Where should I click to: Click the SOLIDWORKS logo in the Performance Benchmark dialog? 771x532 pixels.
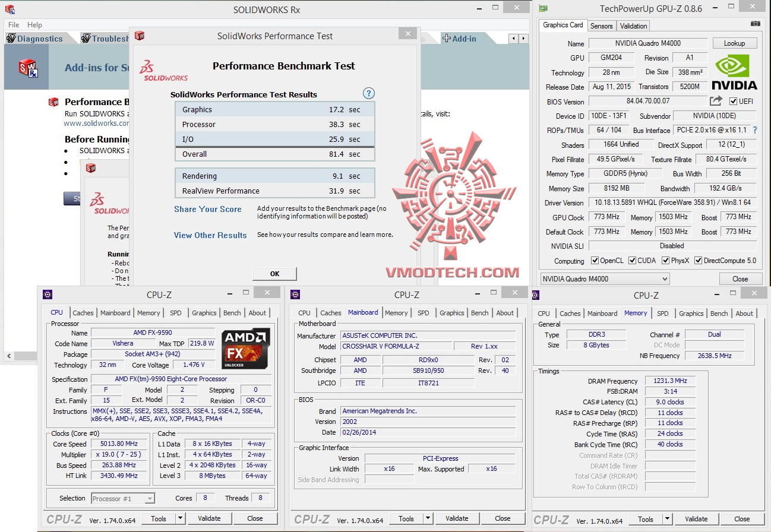[164, 70]
